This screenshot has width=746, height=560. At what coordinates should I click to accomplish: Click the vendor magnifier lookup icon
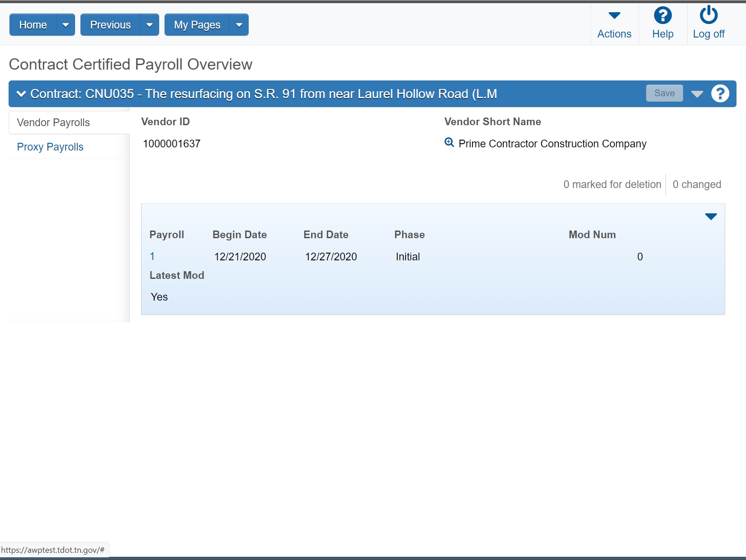449,143
